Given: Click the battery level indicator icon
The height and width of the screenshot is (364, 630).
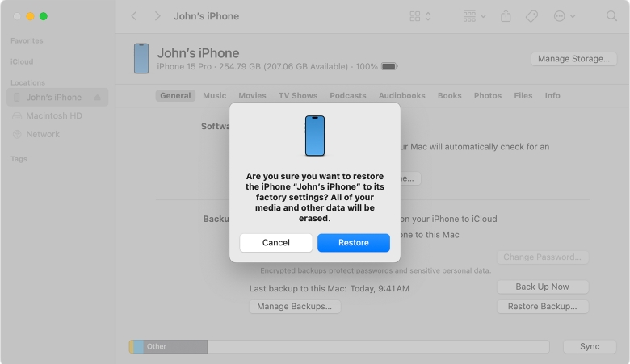Looking at the screenshot, I should coord(389,66).
